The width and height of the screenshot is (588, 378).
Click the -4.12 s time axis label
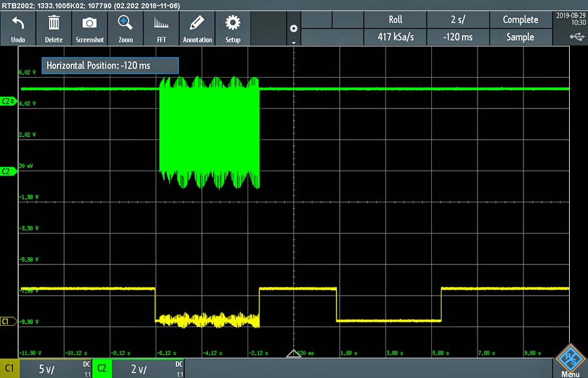212,353
